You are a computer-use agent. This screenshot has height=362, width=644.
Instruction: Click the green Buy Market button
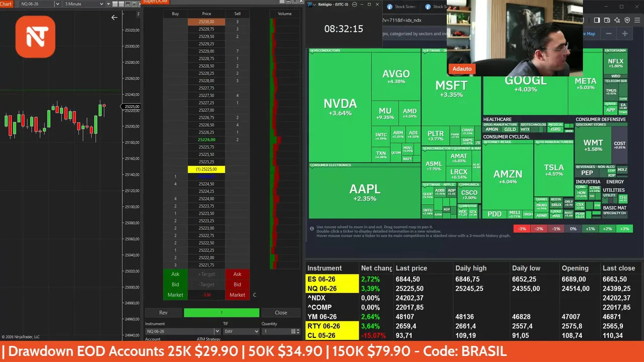(175, 295)
